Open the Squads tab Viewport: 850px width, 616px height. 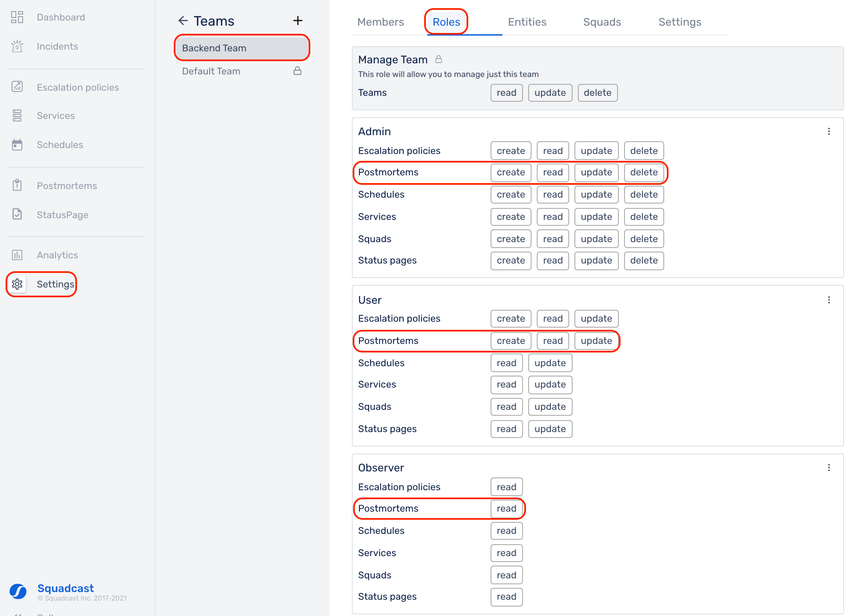(x=602, y=22)
